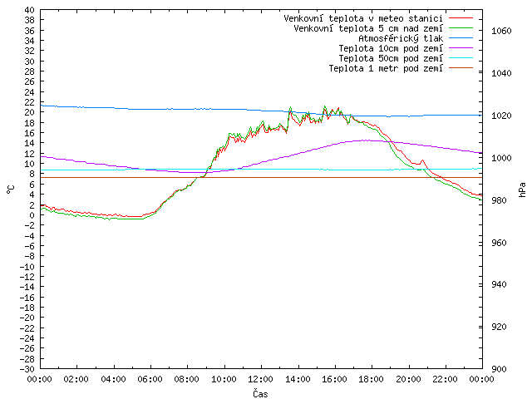The image size is (532, 399).
Task: Click the '-30' temperature axis label
Action: click(27, 369)
